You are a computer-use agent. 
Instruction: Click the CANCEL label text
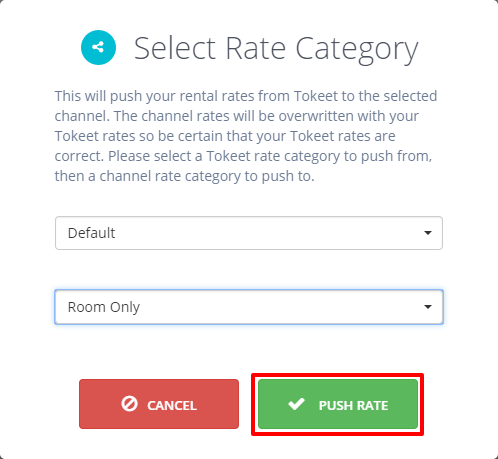pos(172,405)
